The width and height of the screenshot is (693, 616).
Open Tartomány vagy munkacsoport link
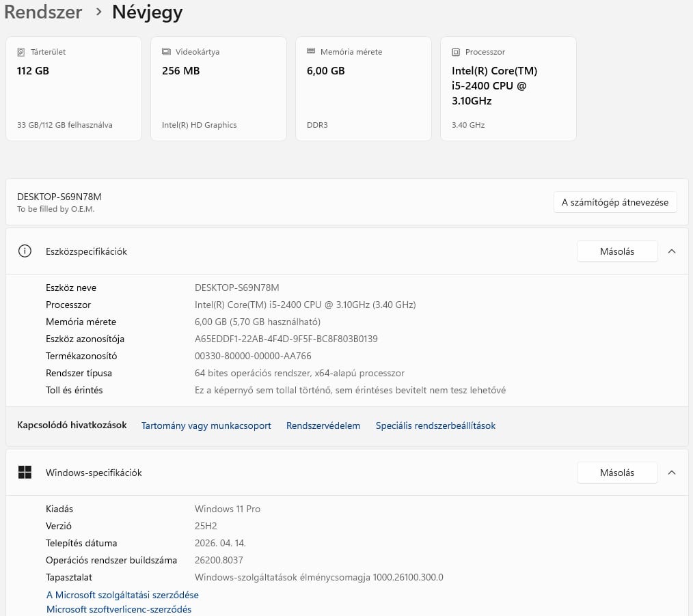(x=206, y=425)
